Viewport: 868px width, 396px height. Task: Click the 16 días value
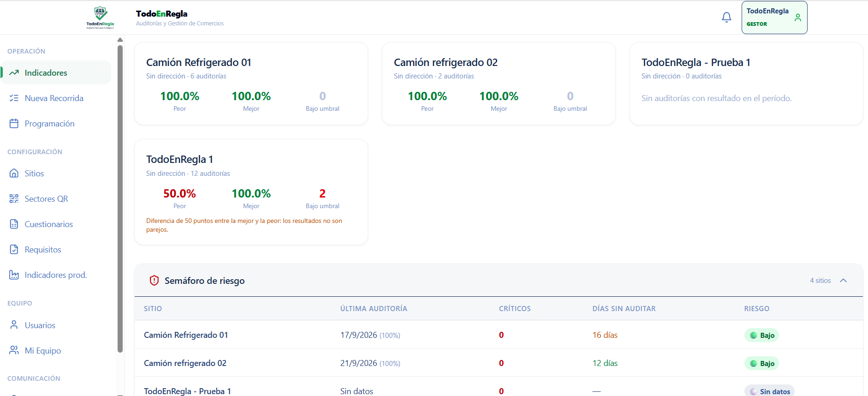[x=605, y=335]
